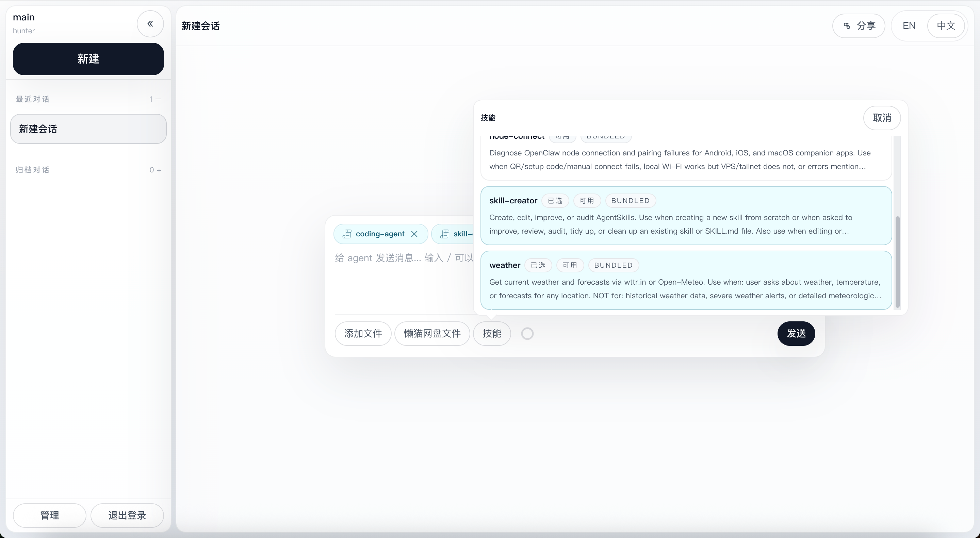Toggle the 技能 skills popup

click(491, 334)
